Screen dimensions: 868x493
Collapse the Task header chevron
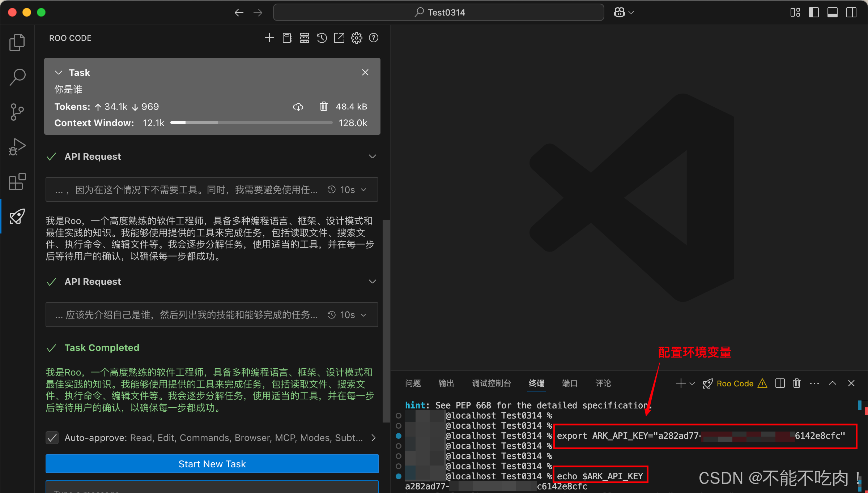click(59, 73)
